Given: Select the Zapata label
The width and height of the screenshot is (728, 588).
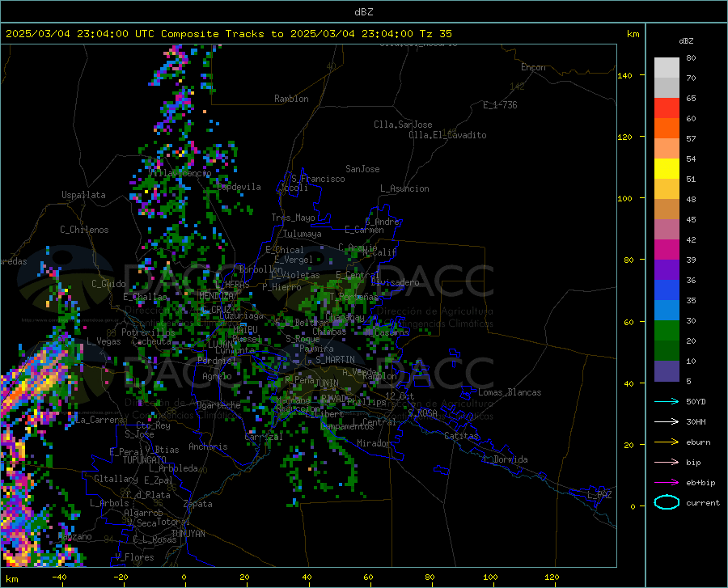Looking at the screenshot, I should 198,504.
